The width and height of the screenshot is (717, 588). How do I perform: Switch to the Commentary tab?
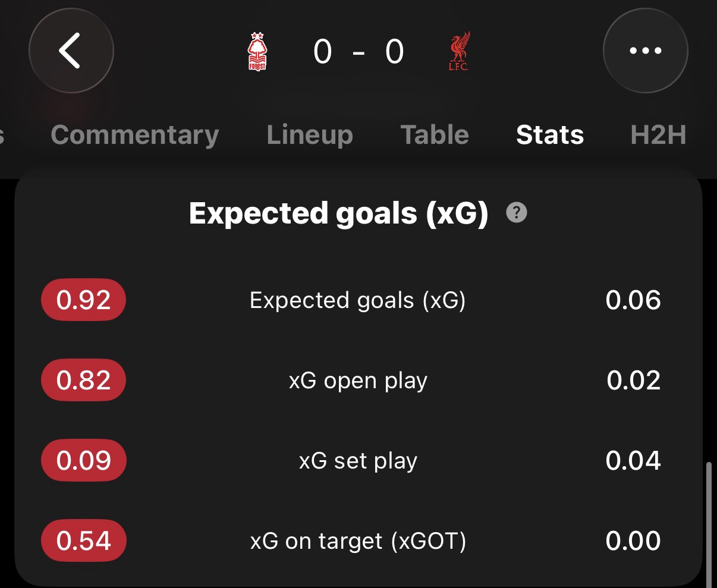click(135, 135)
